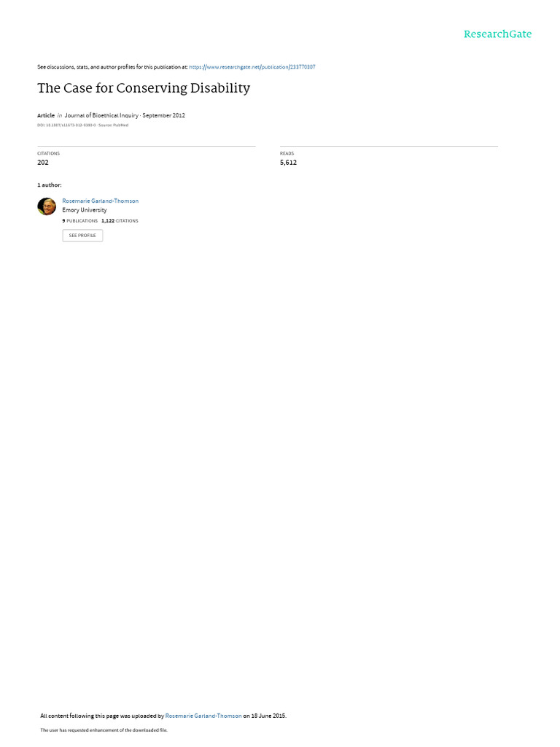This screenshot has width=560, height=747.
Task: Click the citations count 202
Action: tap(43, 163)
